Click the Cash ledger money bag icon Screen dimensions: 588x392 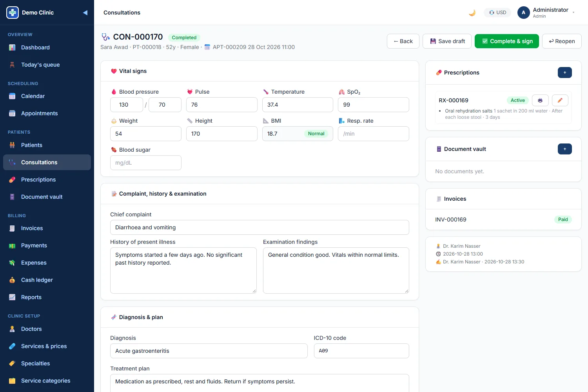tap(12, 280)
